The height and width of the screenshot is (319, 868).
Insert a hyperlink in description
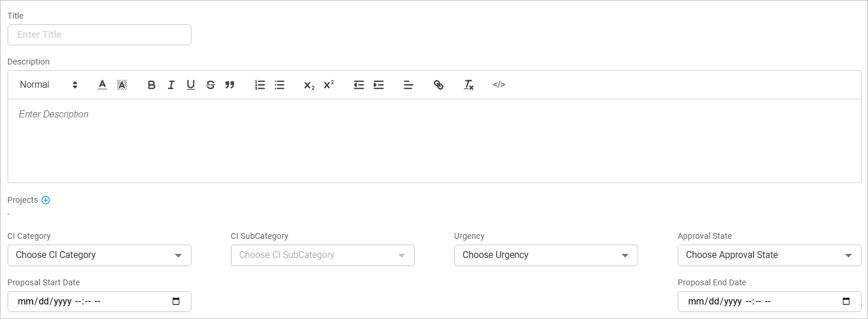tap(439, 85)
